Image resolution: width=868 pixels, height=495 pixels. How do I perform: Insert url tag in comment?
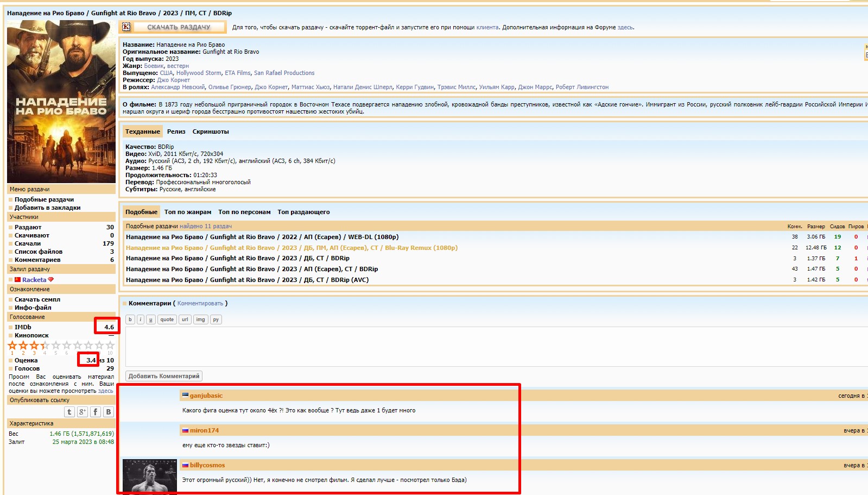(185, 319)
